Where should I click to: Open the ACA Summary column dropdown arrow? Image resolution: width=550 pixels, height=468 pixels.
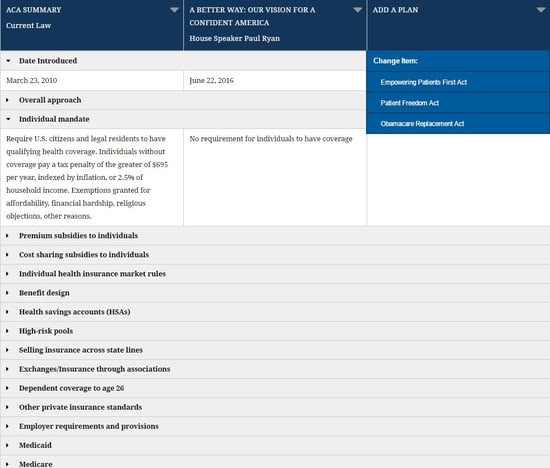(174, 10)
